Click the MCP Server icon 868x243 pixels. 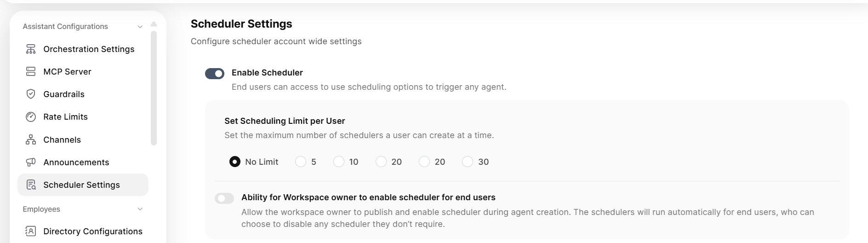(31, 72)
